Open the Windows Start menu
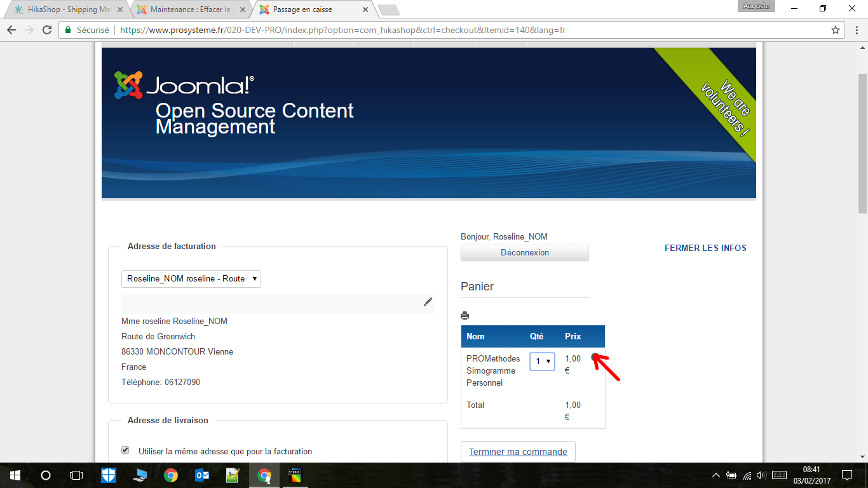Screen dimensions: 868x488 point(15,475)
